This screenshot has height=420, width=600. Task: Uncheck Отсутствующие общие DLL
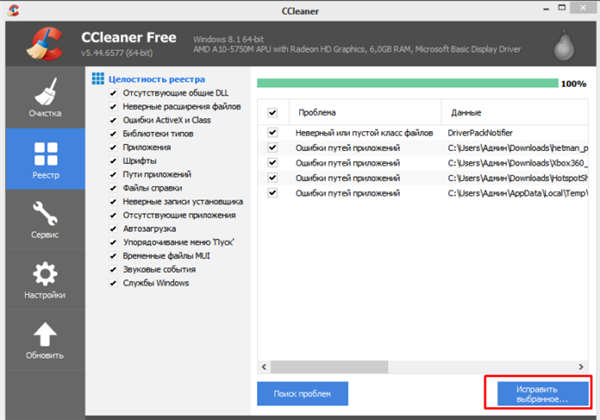(113, 93)
